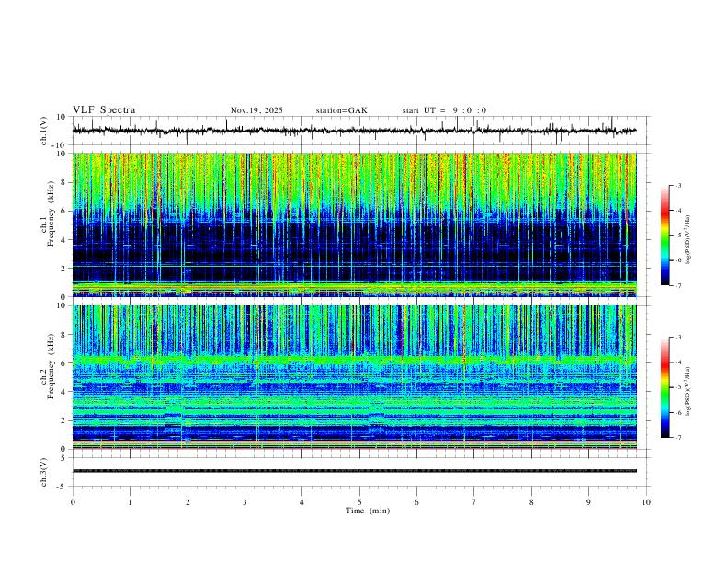Click inside the ch.1 spectrogram panel
Viewport: 728px width, 563px height.
pyautogui.click(x=355, y=224)
